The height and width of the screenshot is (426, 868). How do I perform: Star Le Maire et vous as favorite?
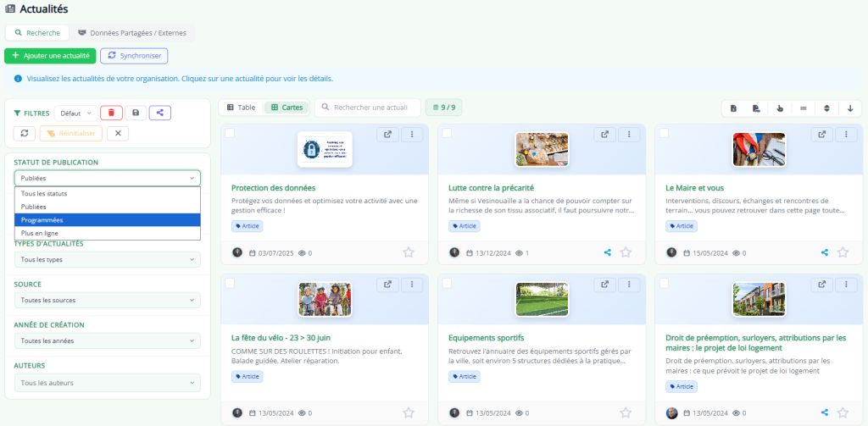(x=843, y=252)
